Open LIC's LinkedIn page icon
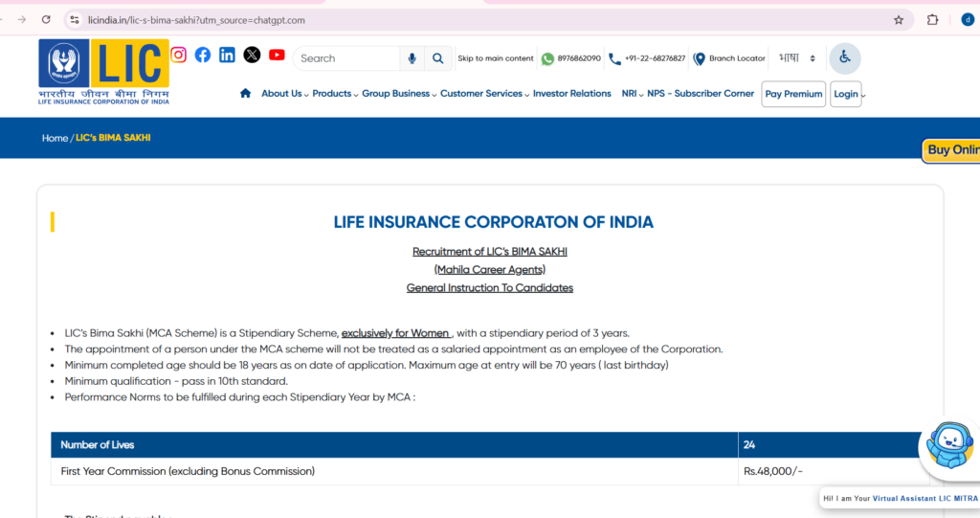The image size is (980, 518). 227,55
